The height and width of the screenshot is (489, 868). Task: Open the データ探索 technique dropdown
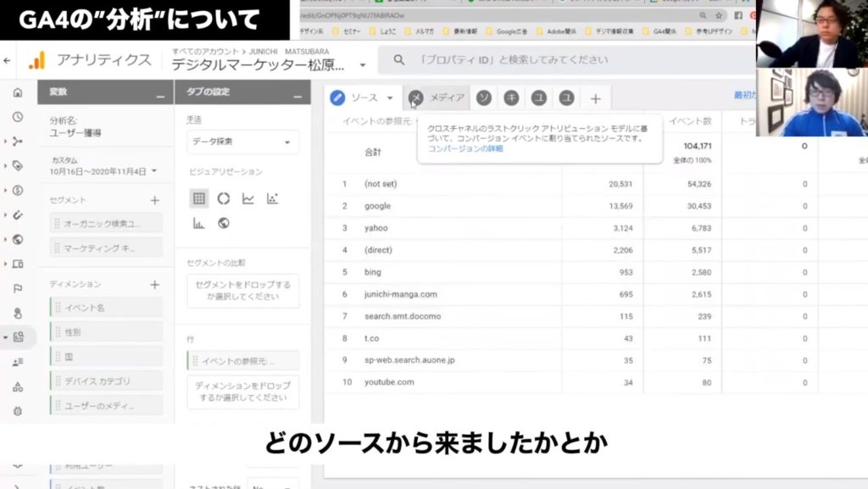[x=243, y=142]
